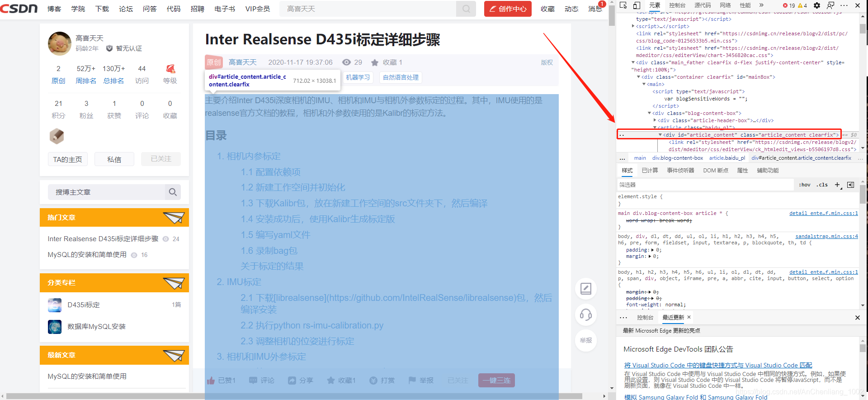Screen dimensions: 868x400
Task: Open hot article Inter Realsense D435i标定详细步骤
Action: pyautogui.click(x=103, y=239)
